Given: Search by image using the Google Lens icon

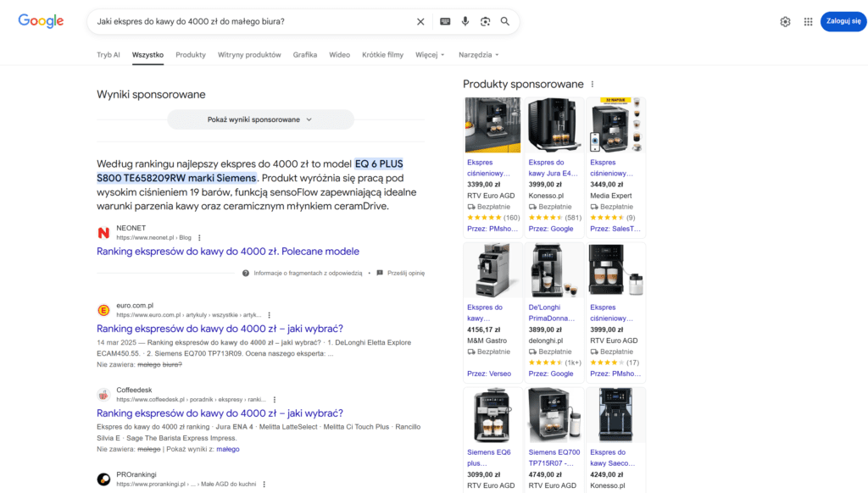Looking at the screenshot, I should 484,21.
